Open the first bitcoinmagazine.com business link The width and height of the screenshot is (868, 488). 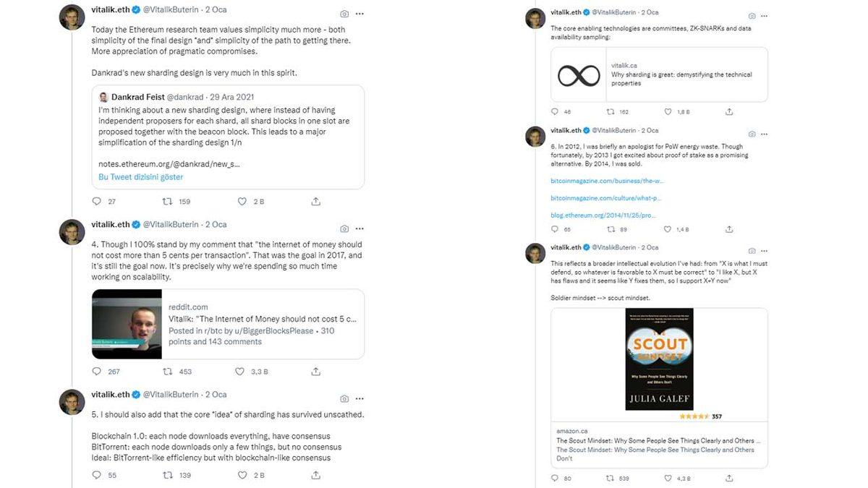(x=607, y=180)
